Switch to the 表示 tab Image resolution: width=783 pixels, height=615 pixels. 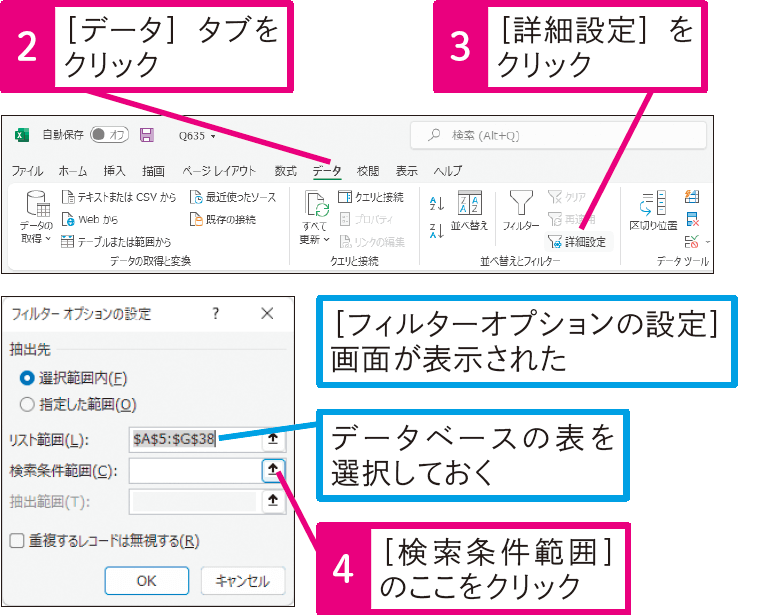point(406,171)
